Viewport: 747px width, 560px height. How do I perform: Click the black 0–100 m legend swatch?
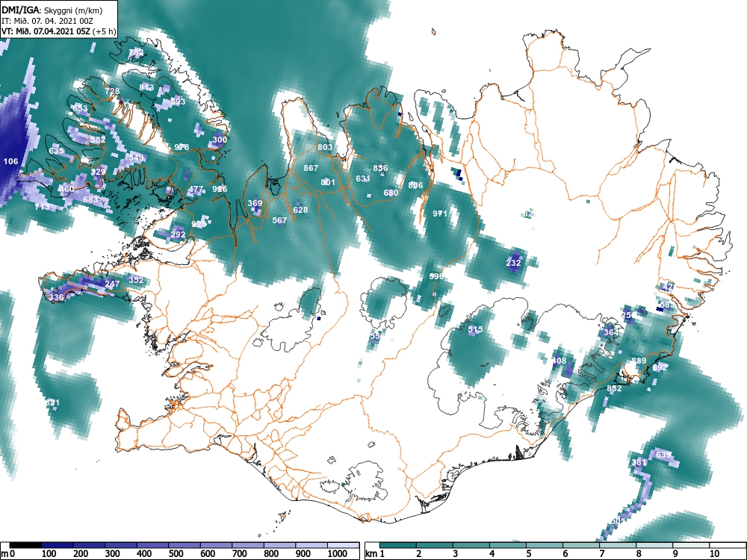click(x=25, y=546)
